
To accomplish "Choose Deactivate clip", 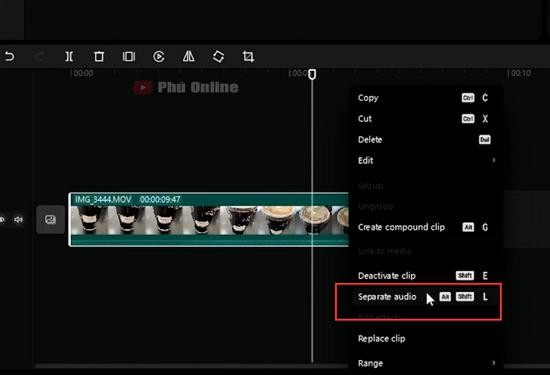I will coord(425,276).
